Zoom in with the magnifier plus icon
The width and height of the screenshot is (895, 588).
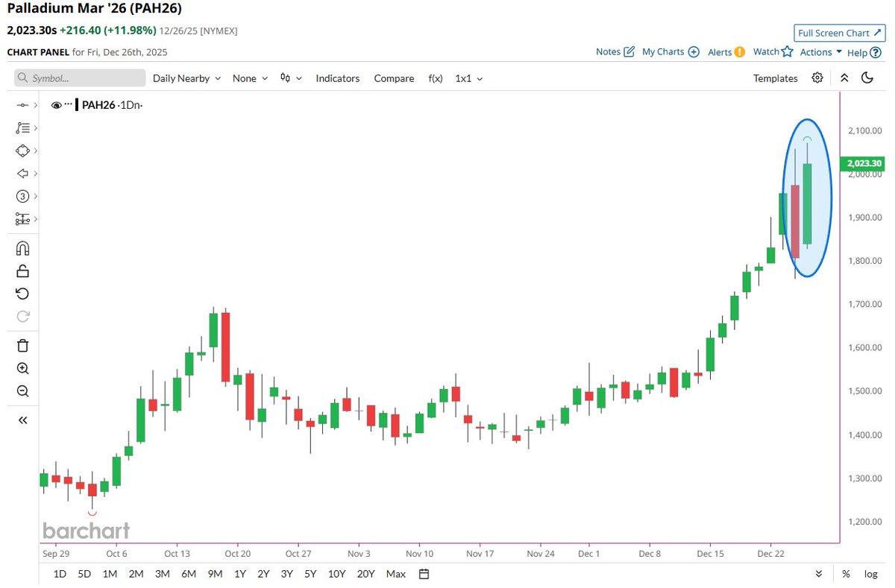click(22, 368)
